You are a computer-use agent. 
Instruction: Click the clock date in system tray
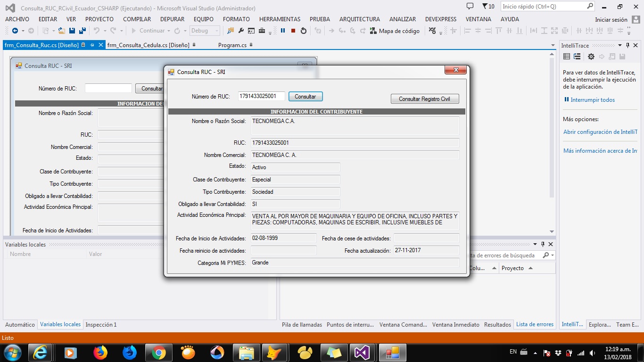(x=617, y=353)
